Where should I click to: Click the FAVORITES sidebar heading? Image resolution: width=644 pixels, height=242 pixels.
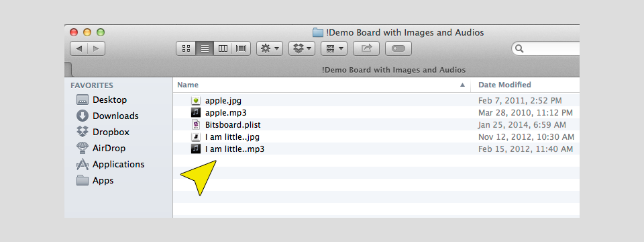click(92, 85)
